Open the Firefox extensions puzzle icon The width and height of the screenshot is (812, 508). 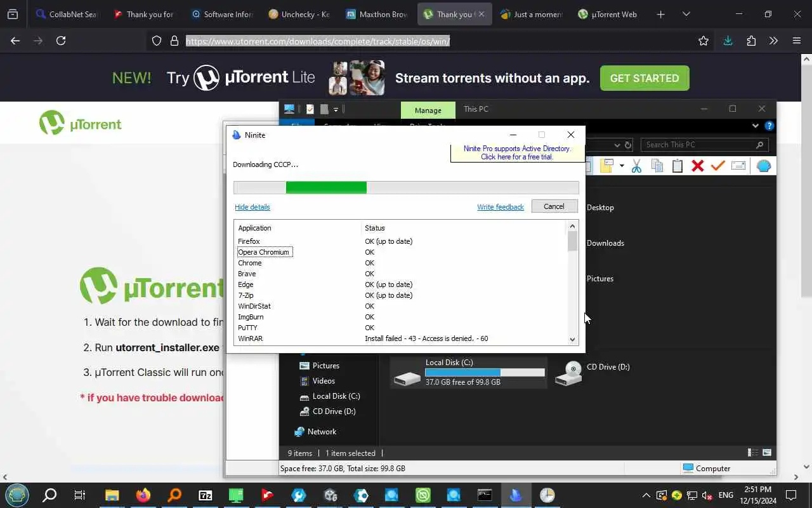pyautogui.click(x=751, y=41)
